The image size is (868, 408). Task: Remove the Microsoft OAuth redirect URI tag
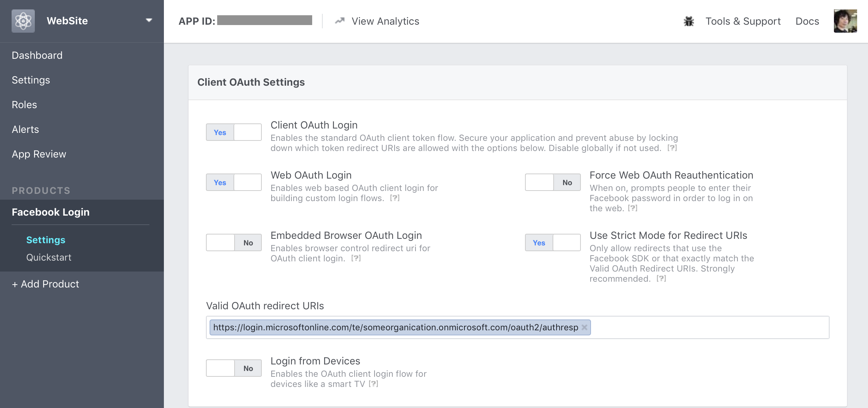tap(584, 327)
